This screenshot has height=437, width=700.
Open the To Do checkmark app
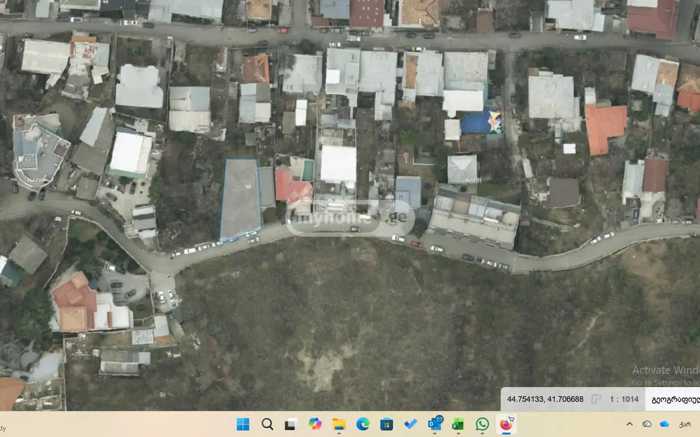tap(410, 424)
